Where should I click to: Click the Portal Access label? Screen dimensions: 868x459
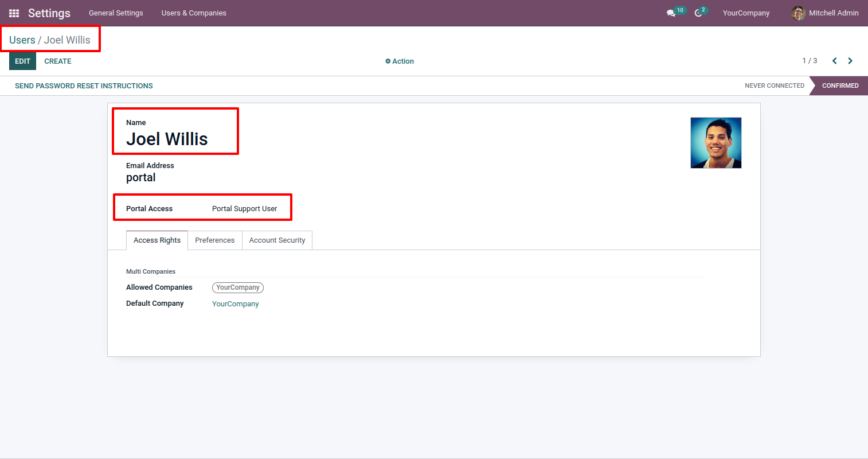[x=149, y=209]
